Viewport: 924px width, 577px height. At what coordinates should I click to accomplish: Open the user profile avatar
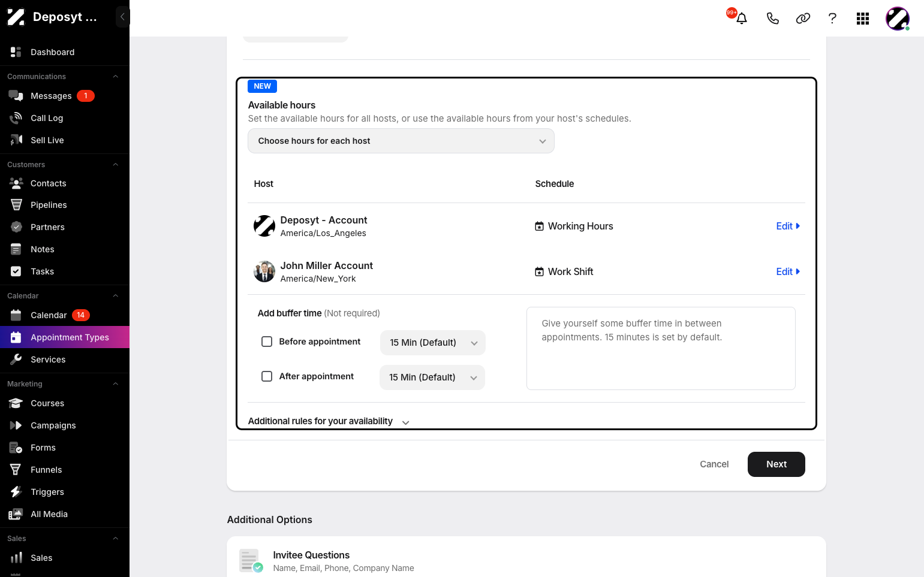coord(898,19)
